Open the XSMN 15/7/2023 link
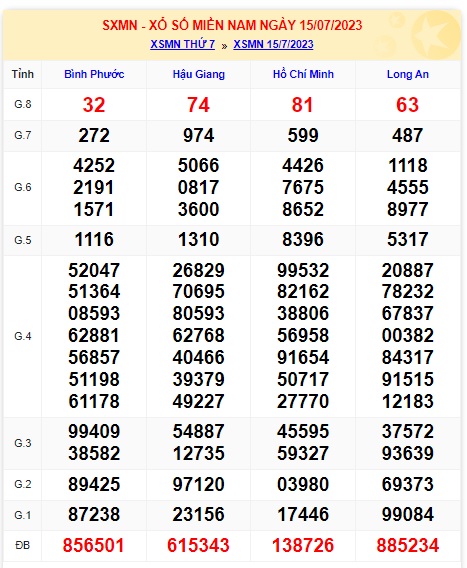 coord(273,44)
